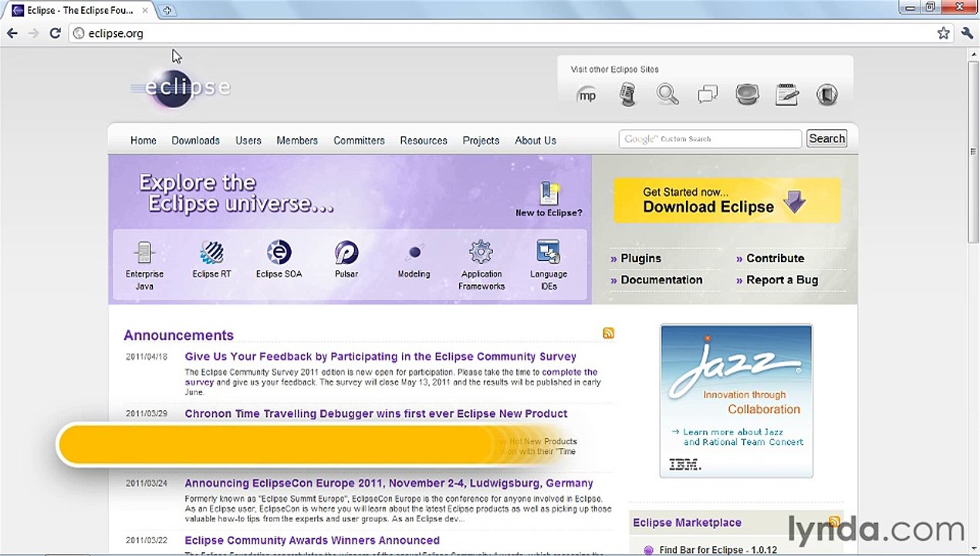
Task: Reload the page with the refresh icon
Action: tap(55, 33)
